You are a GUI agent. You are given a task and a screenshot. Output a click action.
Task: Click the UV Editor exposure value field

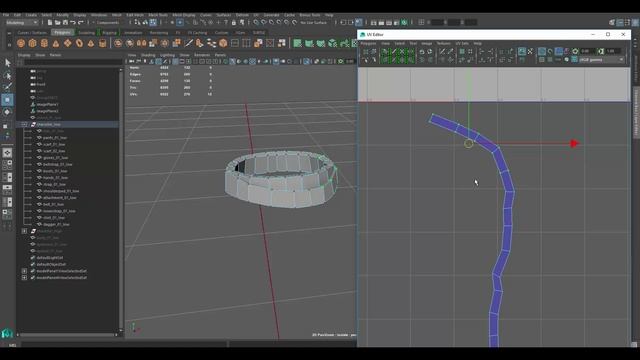point(587,51)
